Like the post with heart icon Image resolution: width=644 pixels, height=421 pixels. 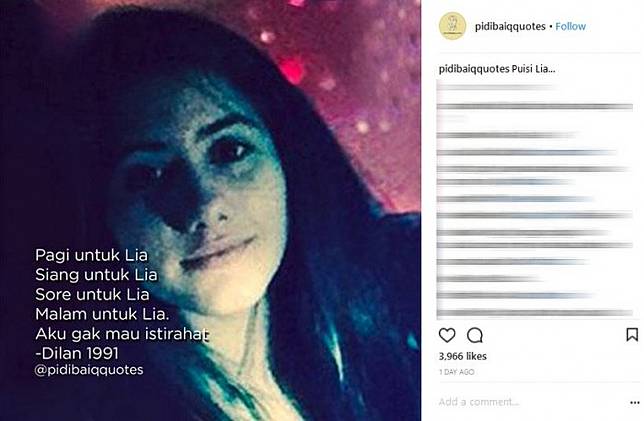(x=447, y=335)
